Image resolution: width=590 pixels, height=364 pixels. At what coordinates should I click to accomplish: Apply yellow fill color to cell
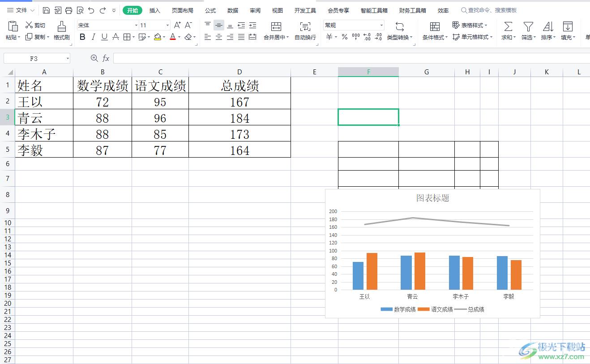tap(158, 37)
